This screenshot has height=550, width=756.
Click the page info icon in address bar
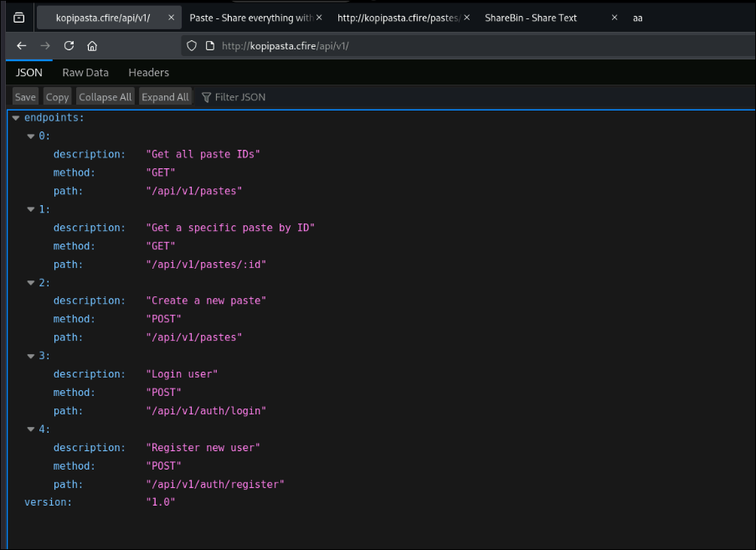pyautogui.click(x=210, y=46)
